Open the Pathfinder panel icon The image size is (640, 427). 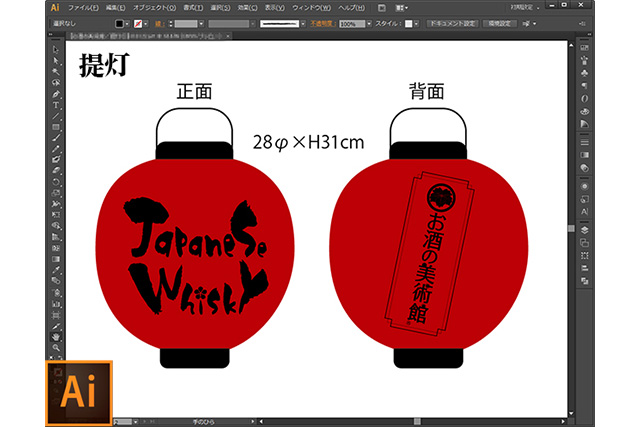coord(584,281)
